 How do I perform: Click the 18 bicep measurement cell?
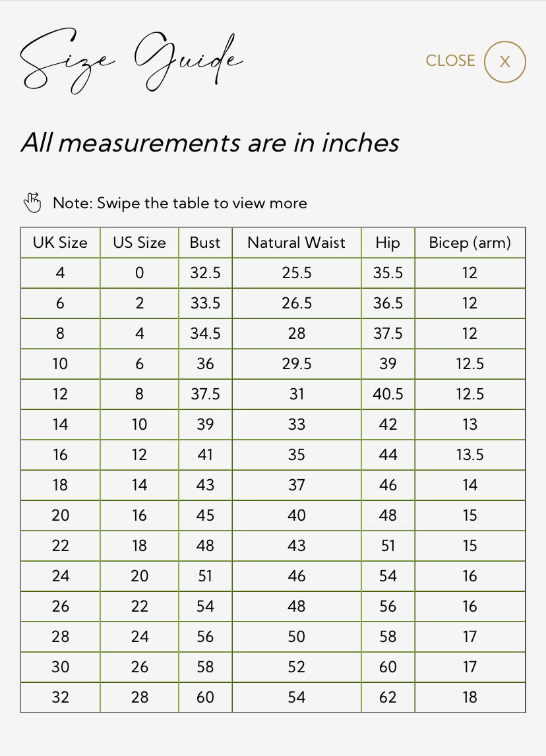coord(470,697)
